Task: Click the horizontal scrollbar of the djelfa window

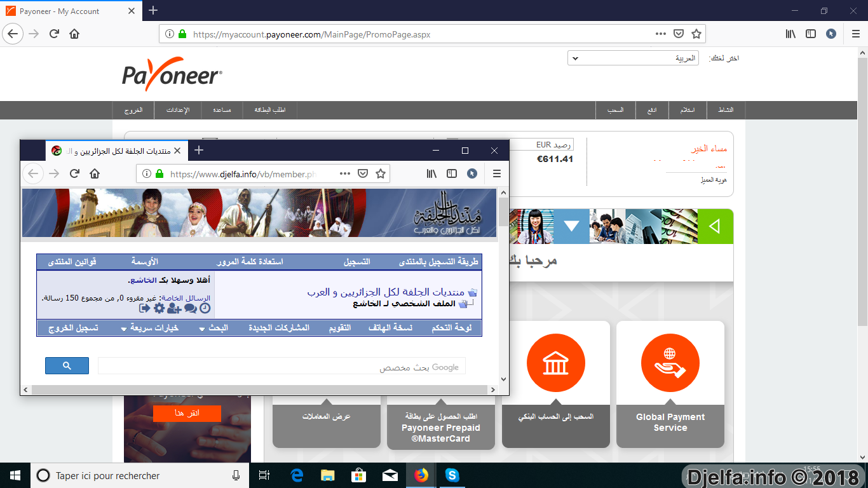Action: [260, 389]
